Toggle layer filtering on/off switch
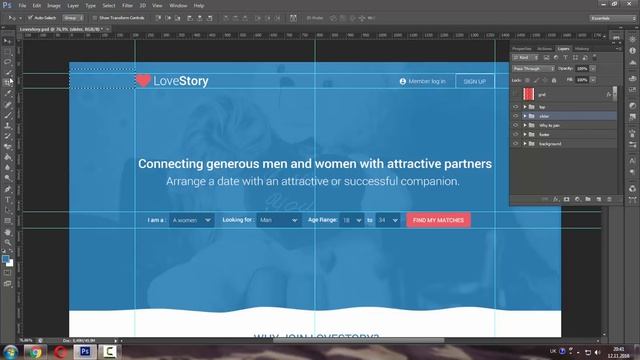 pos(595,57)
